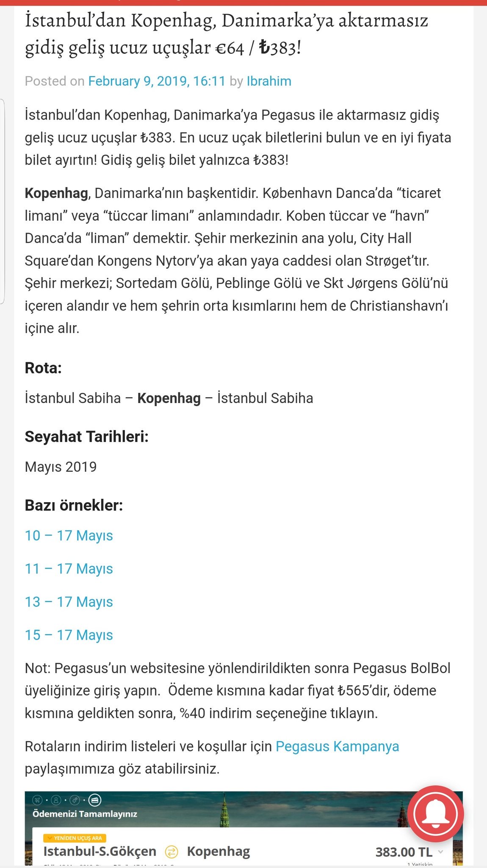Click the article headline about Kopenhag flights
This screenshot has height=868, width=487.
click(x=227, y=34)
